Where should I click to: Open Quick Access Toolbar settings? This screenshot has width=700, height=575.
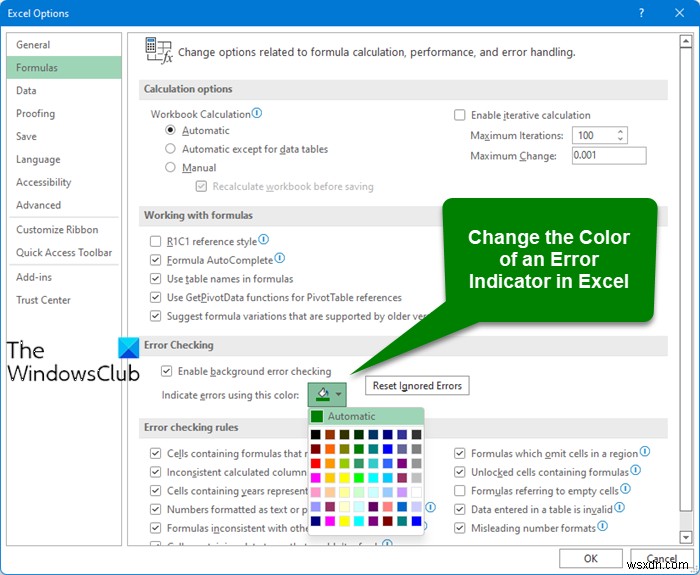(64, 253)
